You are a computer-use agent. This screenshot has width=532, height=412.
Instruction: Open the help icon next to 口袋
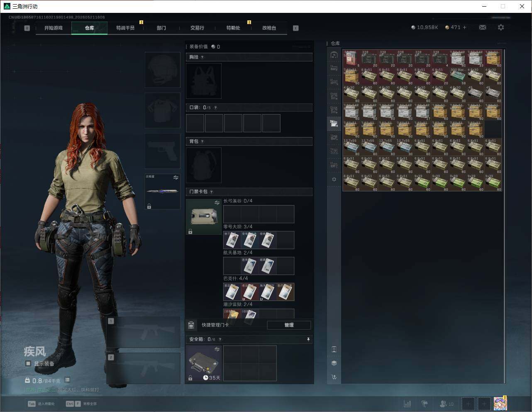click(215, 108)
